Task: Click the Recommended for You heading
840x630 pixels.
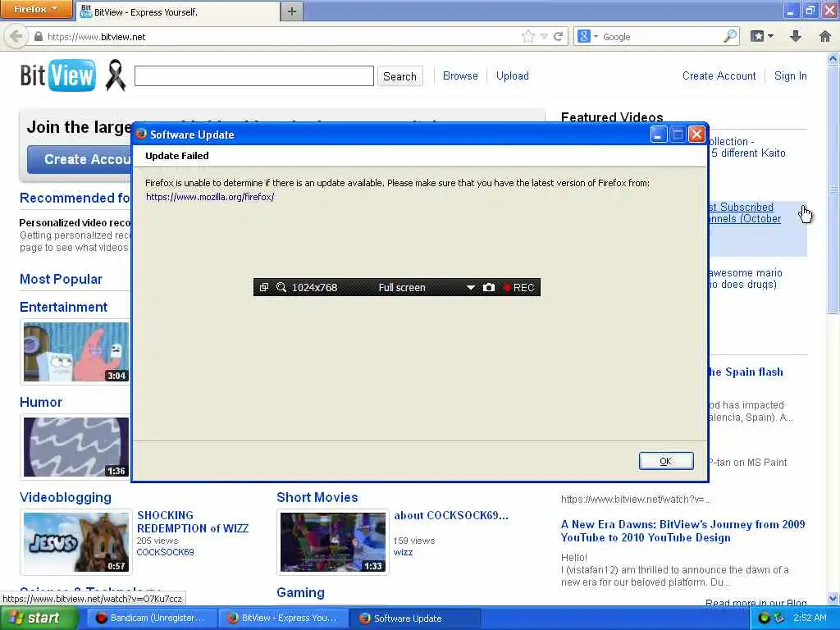Action: (x=75, y=199)
